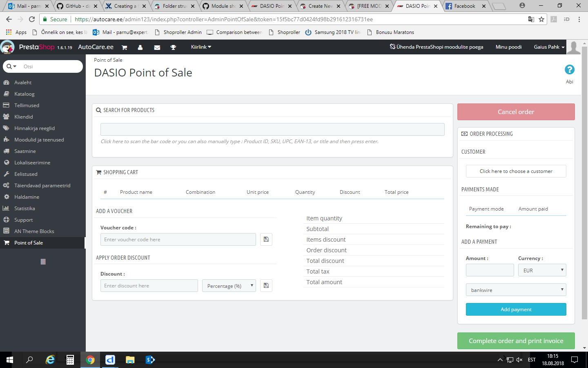588x368 pixels.
Task: Click the discount amount input field
Action: click(149, 285)
